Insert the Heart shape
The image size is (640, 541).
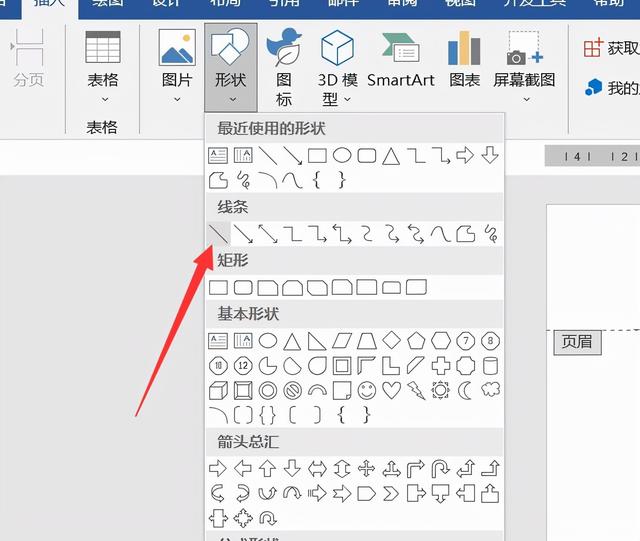coord(391,391)
